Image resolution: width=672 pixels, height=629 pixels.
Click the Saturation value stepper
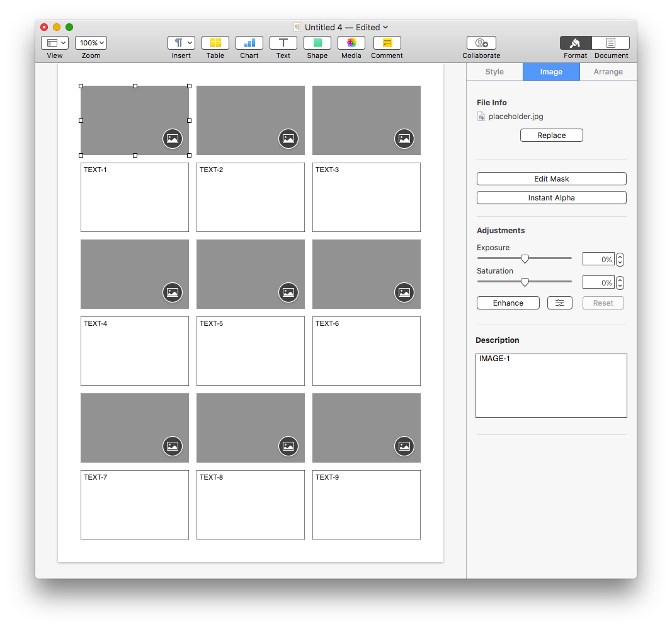tap(620, 282)
